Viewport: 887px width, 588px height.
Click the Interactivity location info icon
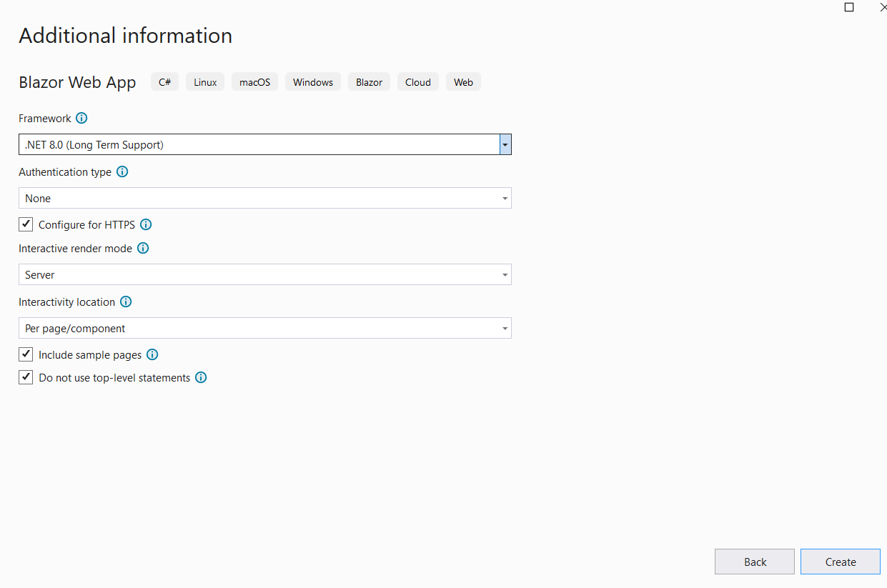pyautogui.click(x=126, y=302)
